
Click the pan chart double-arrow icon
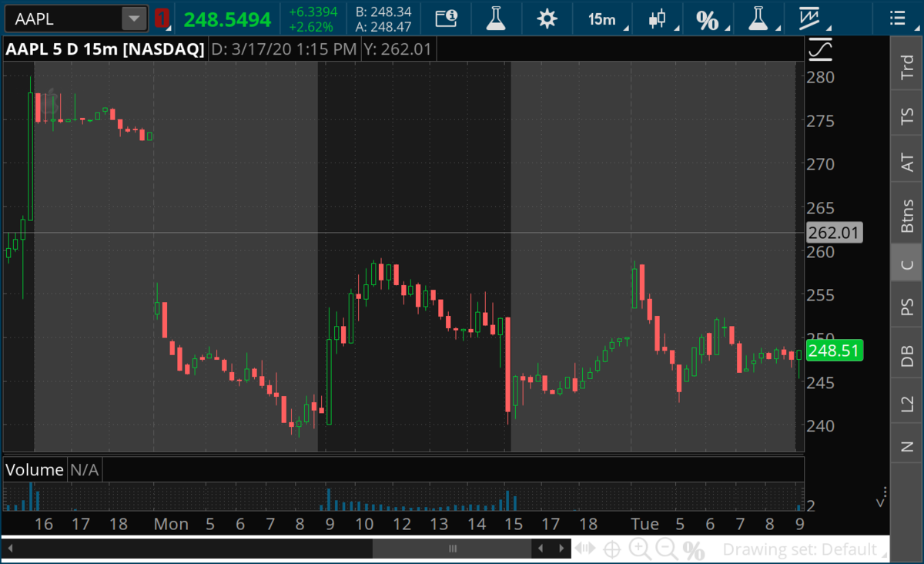click(x=584, y=549)
